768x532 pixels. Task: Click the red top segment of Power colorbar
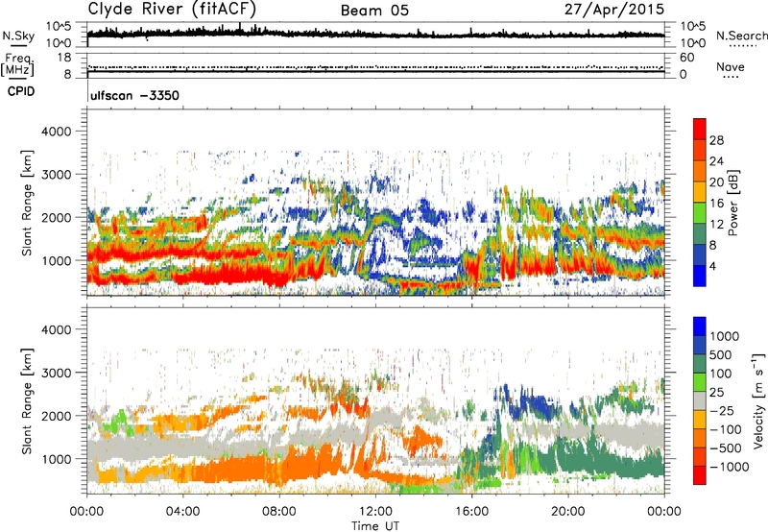700,130
